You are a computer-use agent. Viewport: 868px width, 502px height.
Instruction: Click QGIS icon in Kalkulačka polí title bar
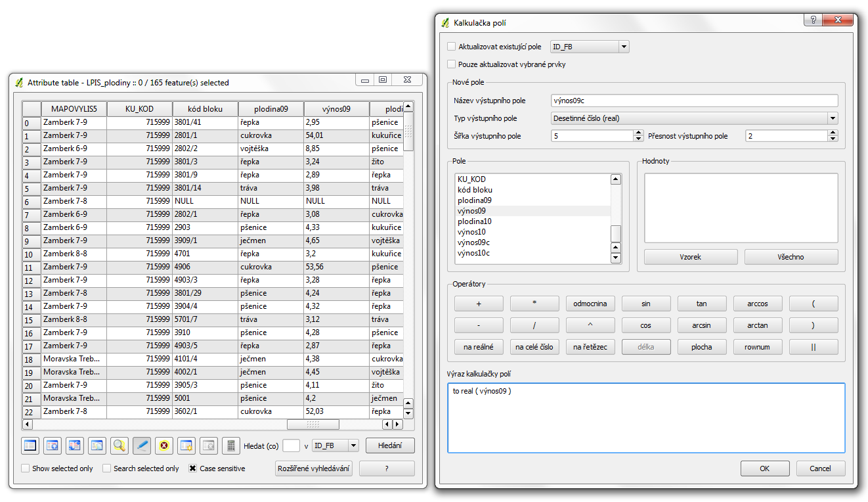[446, 23]
